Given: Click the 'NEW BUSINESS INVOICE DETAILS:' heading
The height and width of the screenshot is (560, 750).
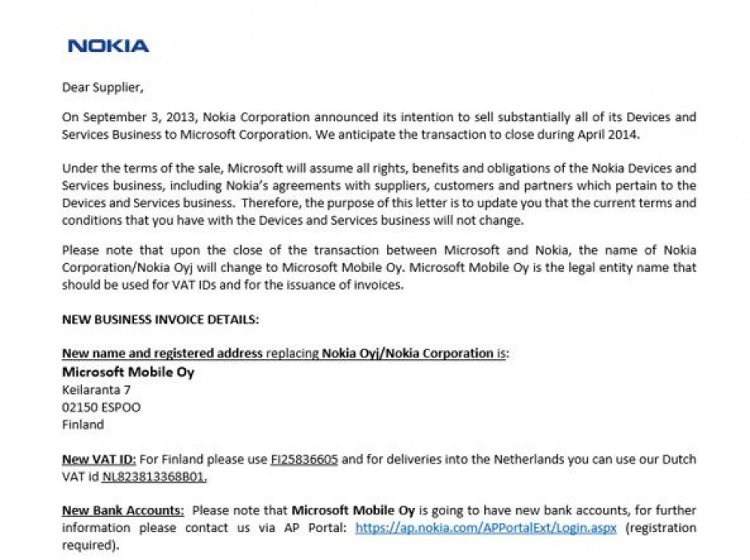Looking at the screenshot, I should pyautogui.click(x=160, y=319).
